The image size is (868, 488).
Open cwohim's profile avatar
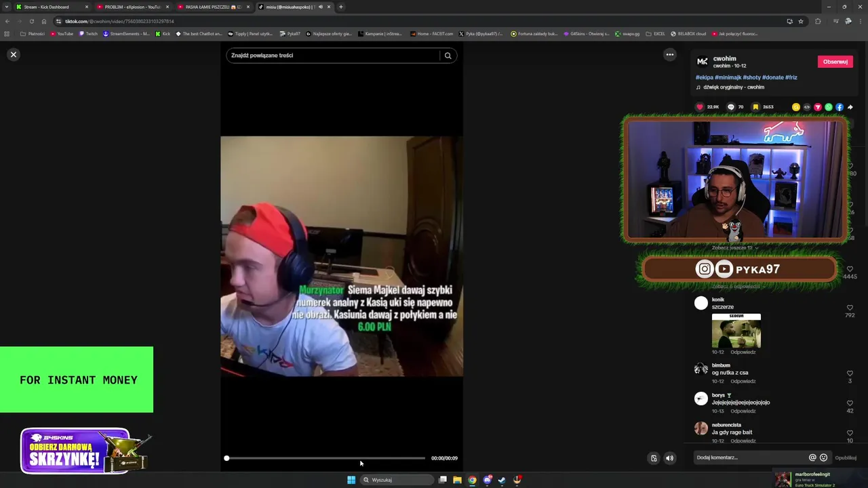tap(703, 62)
